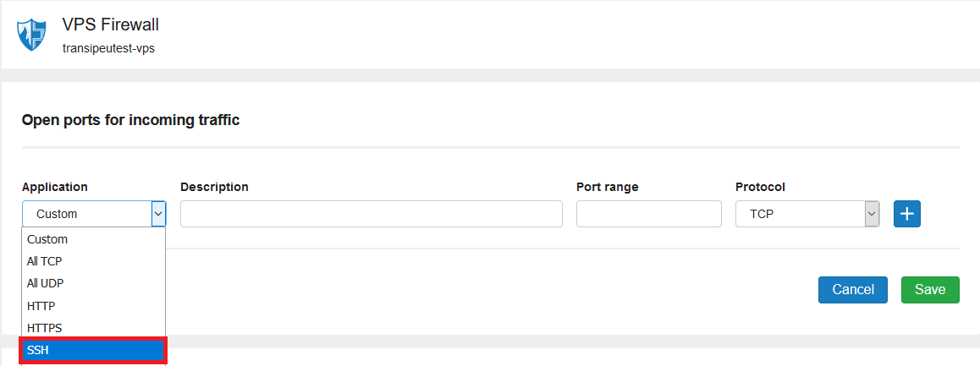Focus the Description text field
The width and height of the screenshot is (980, 366).
pos(371,214)
